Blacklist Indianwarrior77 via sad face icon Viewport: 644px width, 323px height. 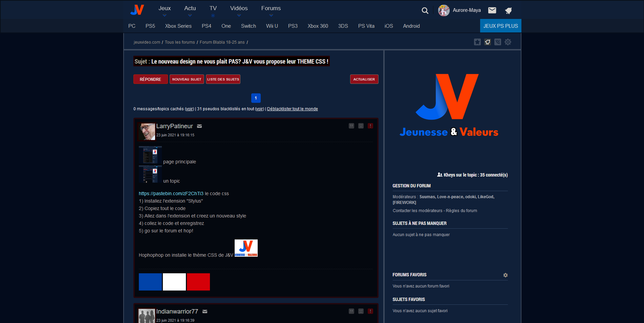coord(361,311)
